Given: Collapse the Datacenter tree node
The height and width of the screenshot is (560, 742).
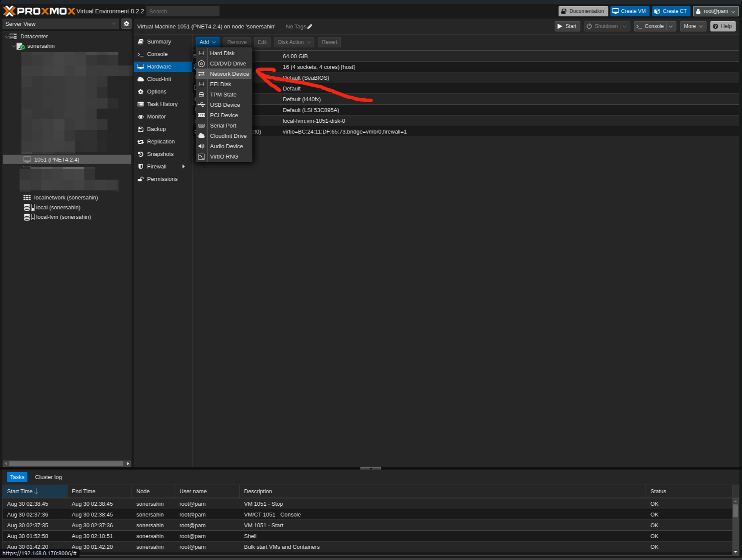Looking at the screenshot, I should pyautogui.click(x=6, y=37).
